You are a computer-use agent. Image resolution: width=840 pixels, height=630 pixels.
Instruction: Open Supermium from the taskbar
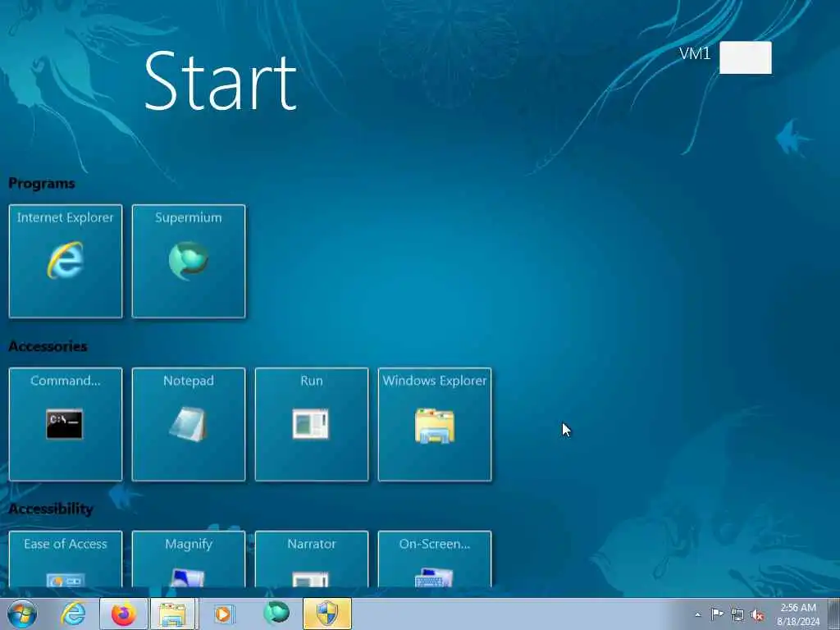coord(276,613)
